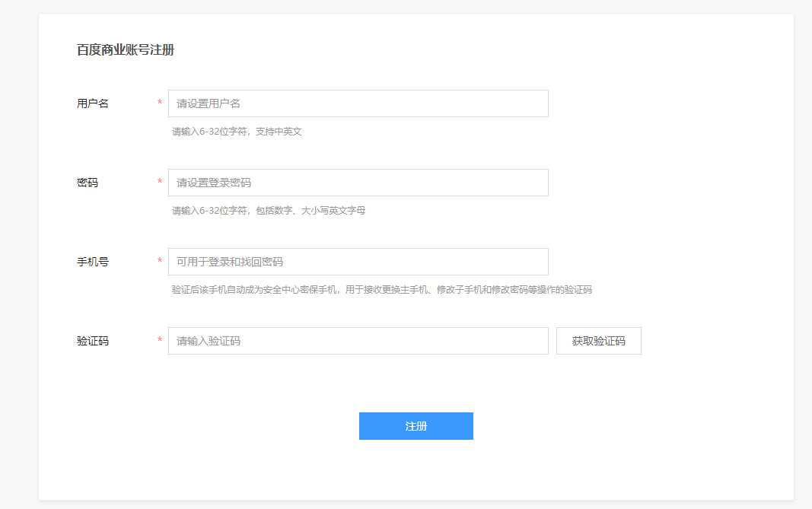Click the 请设置登录密码 placeholder text
This screenshot has height=509, width=812.
coord(213,183)
